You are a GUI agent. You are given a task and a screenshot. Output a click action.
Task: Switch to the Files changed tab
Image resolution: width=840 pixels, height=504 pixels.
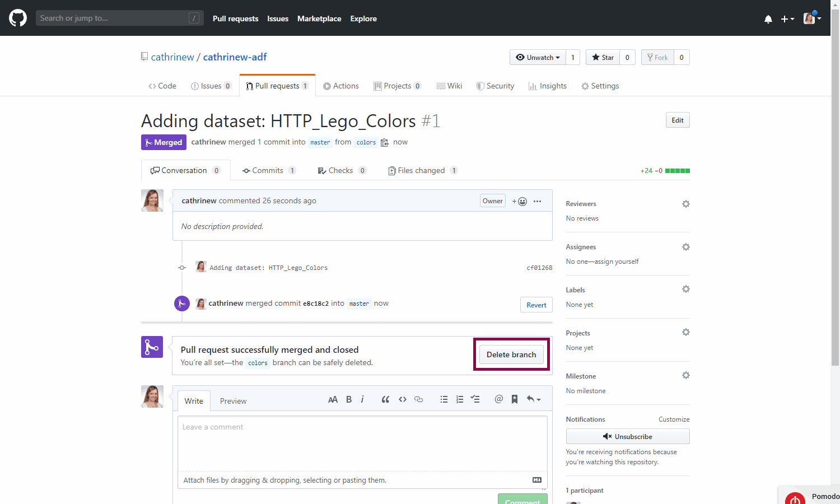tap(422, 170)
